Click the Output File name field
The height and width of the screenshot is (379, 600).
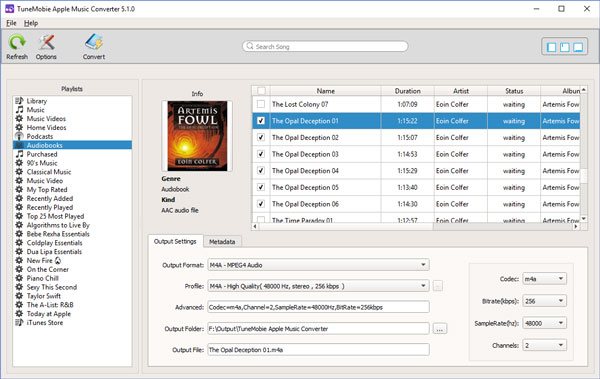pos(318,350)
